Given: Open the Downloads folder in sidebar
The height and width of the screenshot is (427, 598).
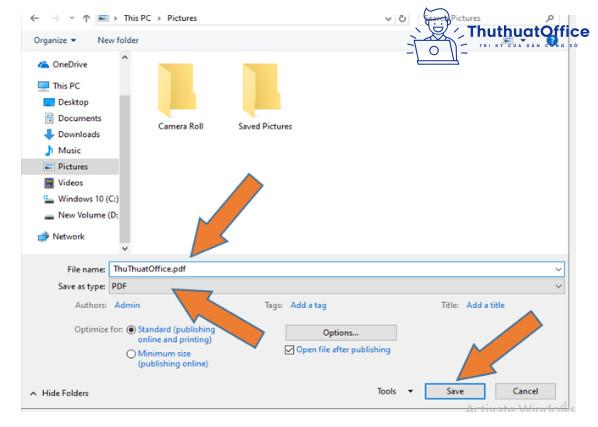Looking at the screenshot, I should pyautogui.click(x=72, y=134).
